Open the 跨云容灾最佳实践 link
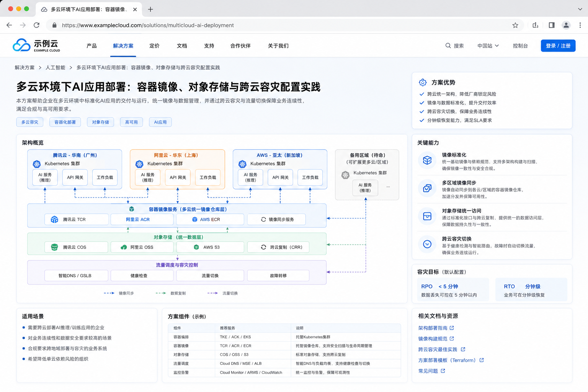This screenshot has width=588, height=392. 441,350
